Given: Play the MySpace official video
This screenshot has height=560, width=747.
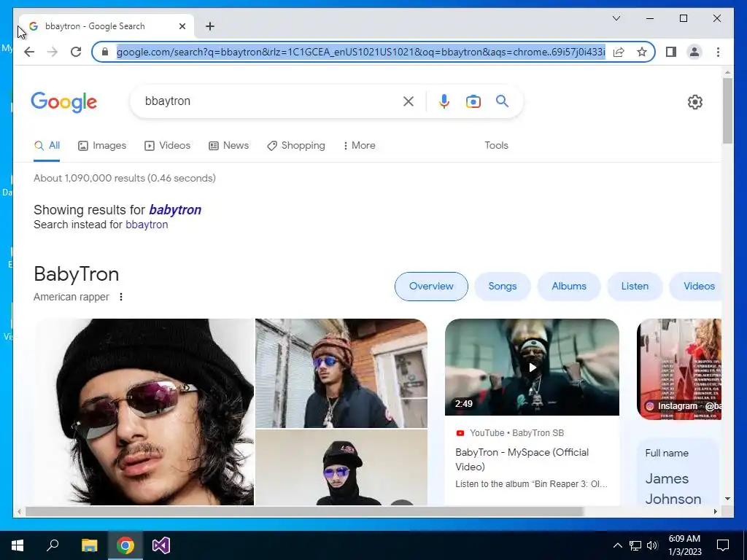Looking at the screenshot, I should tap(532, 367).
